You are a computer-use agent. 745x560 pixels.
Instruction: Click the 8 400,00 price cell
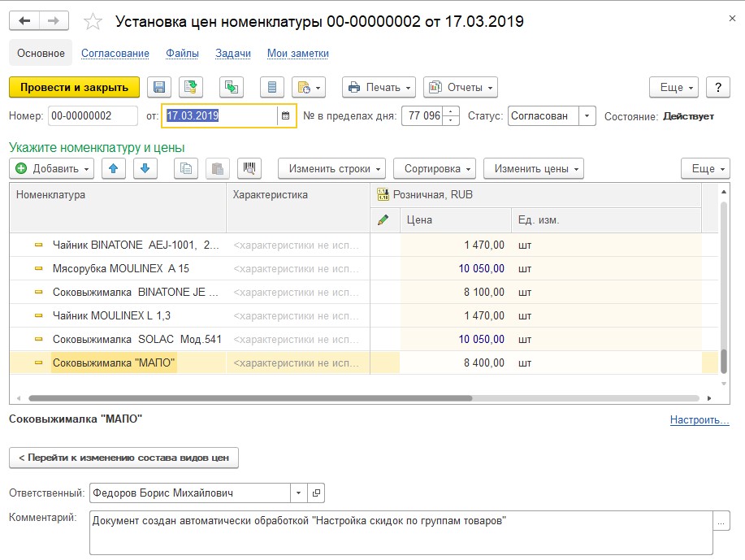(456, 362)
